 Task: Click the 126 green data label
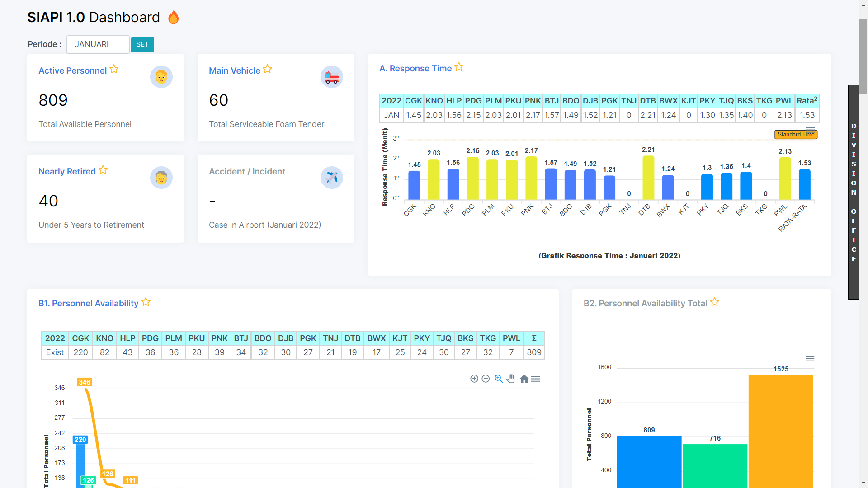(x=89, y=480)
